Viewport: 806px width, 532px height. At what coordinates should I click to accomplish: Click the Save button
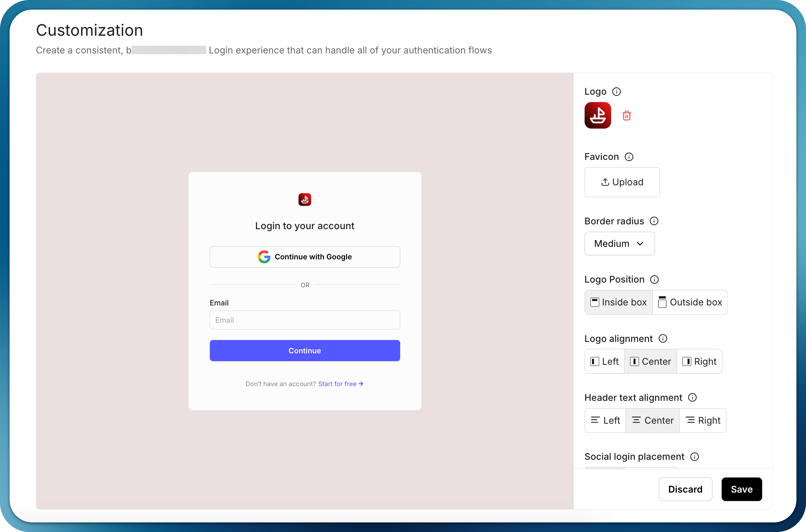pyautogui.click(x=742, y=489)
